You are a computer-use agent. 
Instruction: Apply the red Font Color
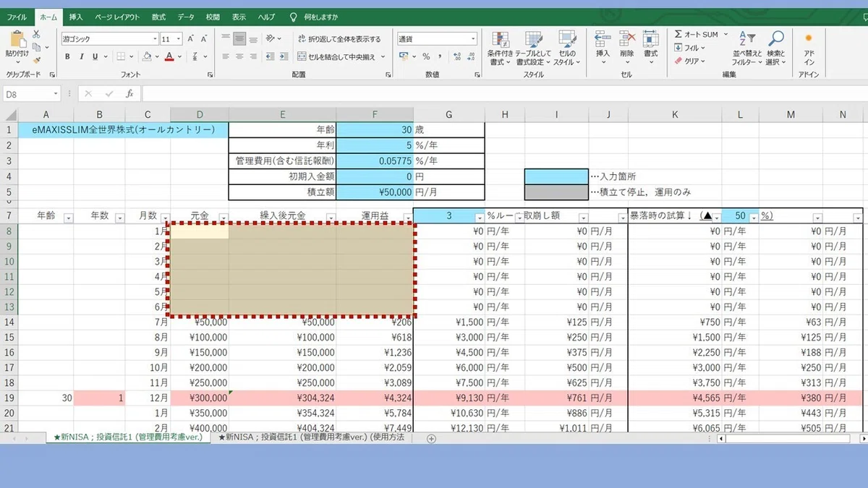[169, 56]
